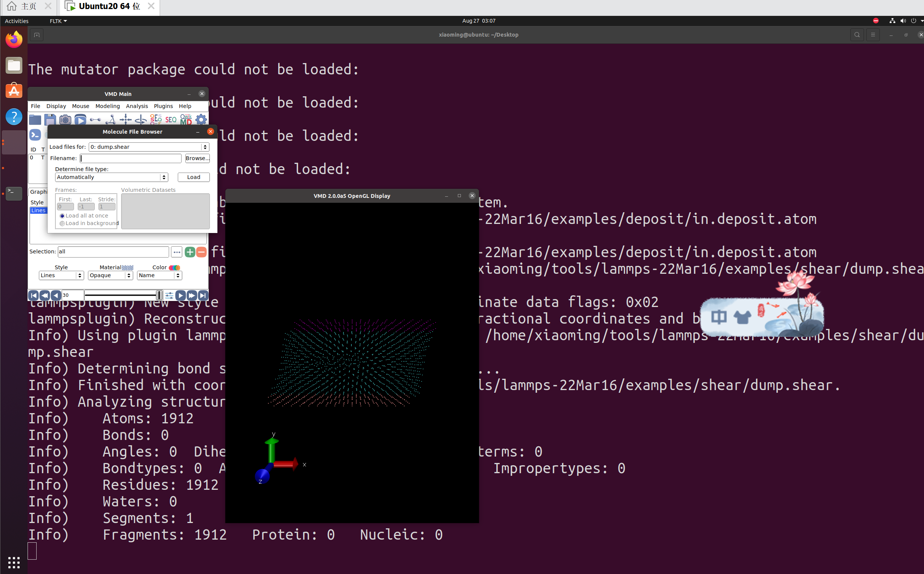This screenshot has width=924, height=574.
Task: Expand the Determine file type dropdown
Action: coord(112,177)
